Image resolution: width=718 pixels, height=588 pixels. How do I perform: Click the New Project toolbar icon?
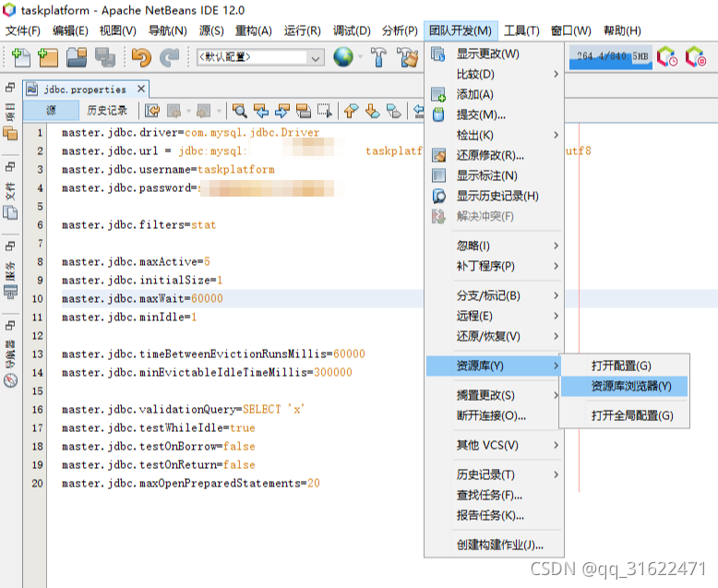[x=48, y=57]
